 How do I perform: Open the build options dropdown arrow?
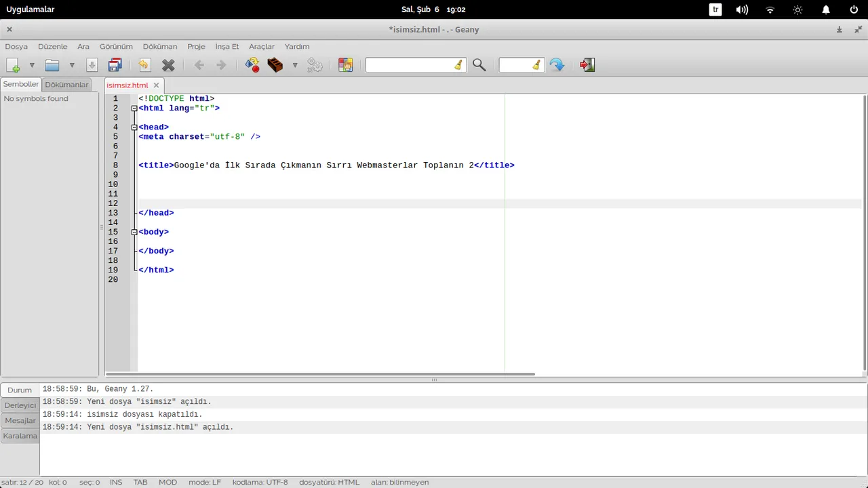pos(295,65)
